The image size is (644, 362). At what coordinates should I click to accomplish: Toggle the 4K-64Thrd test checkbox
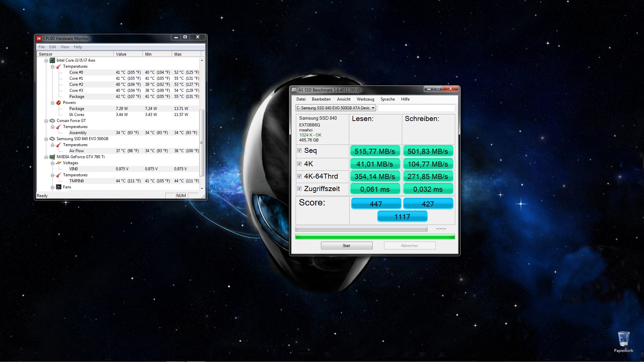(x=299, y=176)
